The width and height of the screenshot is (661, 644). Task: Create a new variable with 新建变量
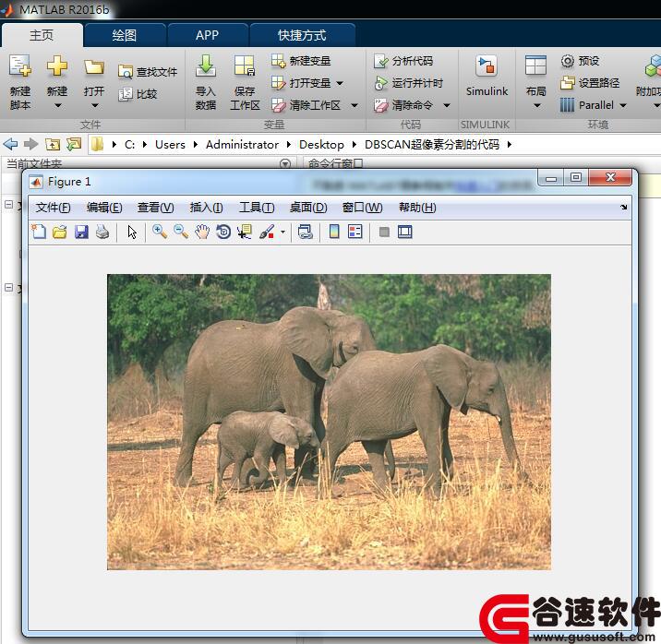(x=301, y=61)
